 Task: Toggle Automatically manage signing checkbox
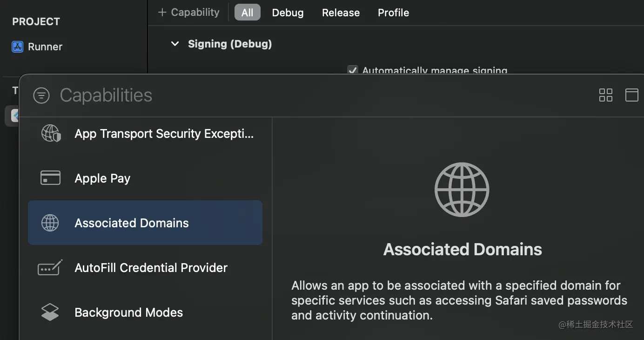(x=353, y=70)
